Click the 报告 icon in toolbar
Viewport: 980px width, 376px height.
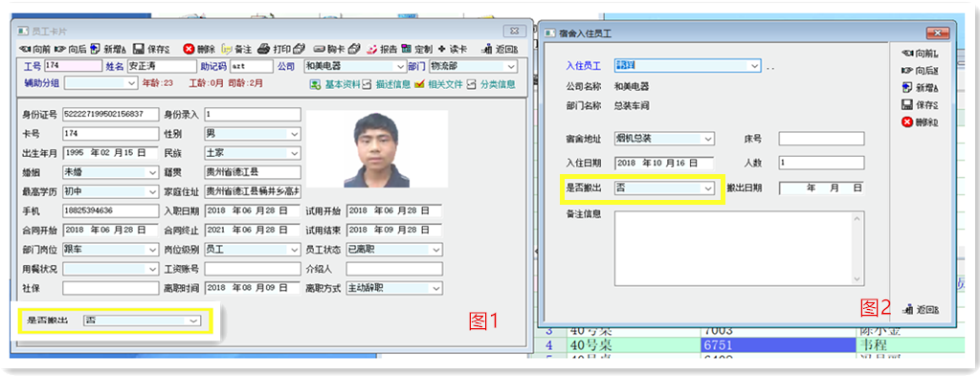[372, 49]
